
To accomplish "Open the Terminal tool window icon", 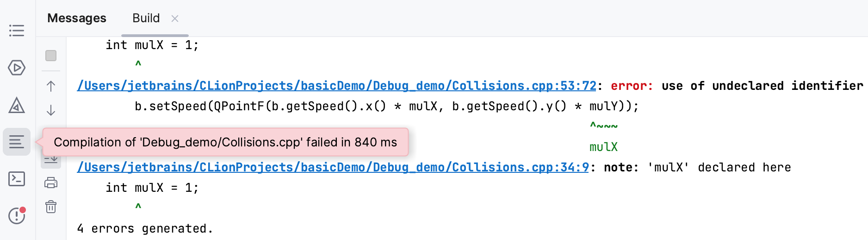I will click(x=17, y=179).
